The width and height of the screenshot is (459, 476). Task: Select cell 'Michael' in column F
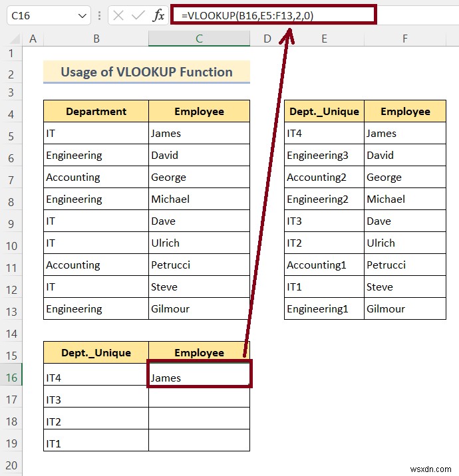405,199
